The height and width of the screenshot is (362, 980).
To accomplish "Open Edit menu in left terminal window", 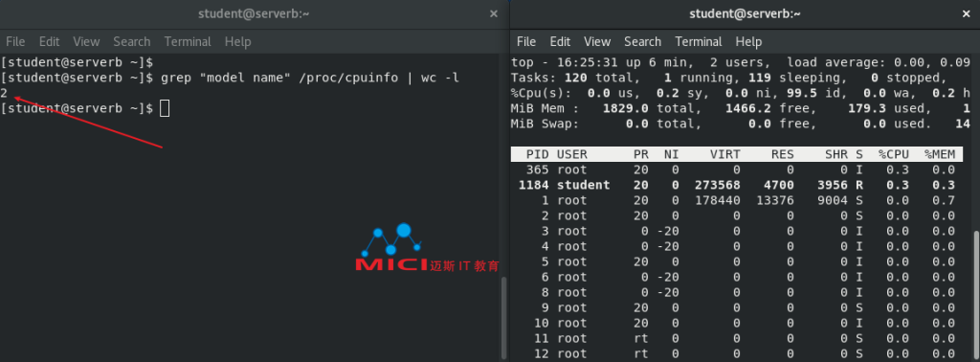I will 49,42.
